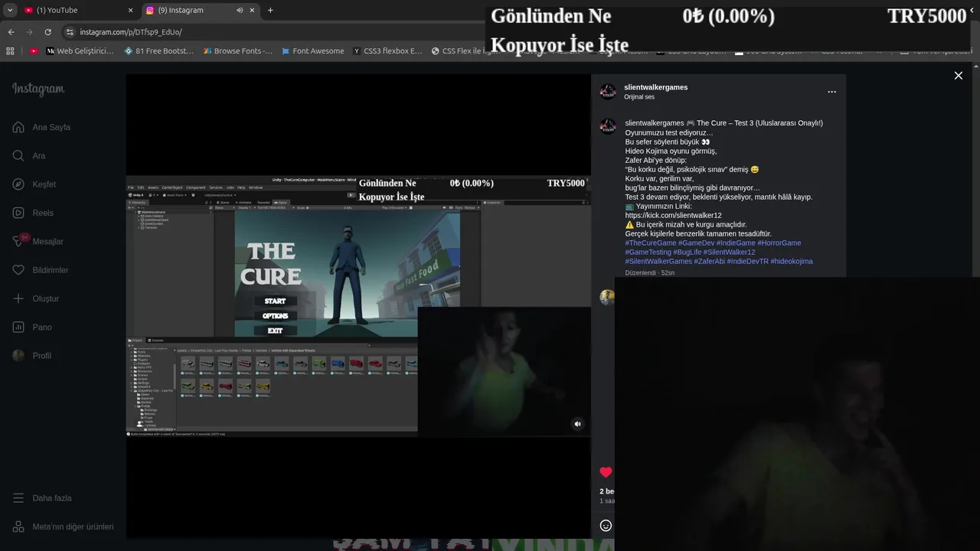Open slientwalkergames profile from post header
The image size is (980, 551).
click(655, 87)
